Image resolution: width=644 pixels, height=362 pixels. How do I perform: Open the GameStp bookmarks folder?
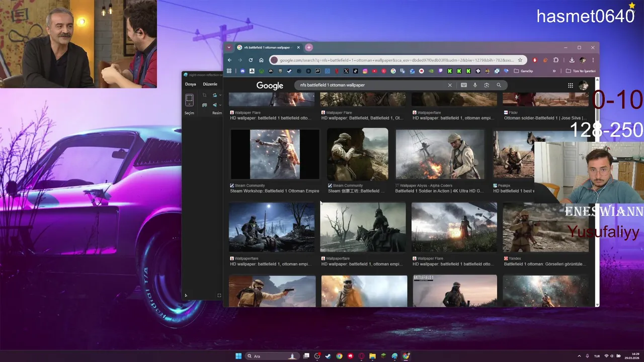point(523,71)
